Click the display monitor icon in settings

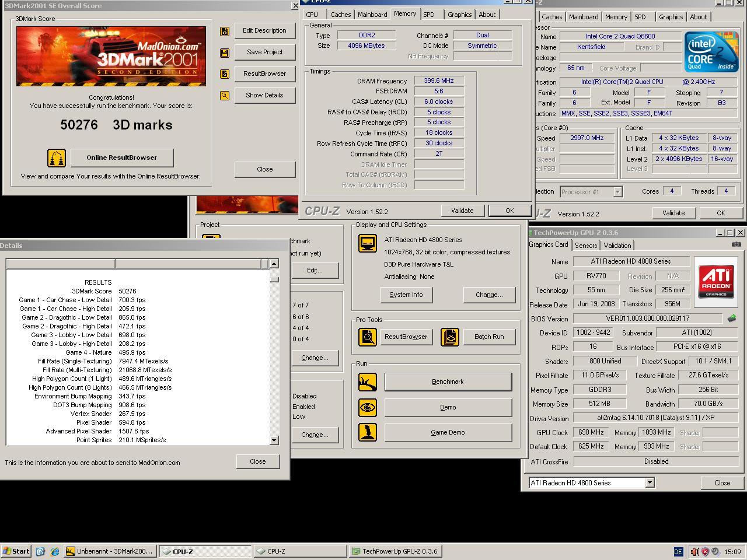[x=368, y=243]
